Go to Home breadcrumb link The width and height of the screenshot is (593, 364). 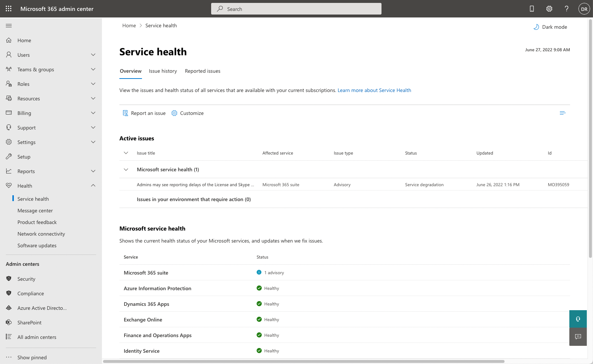tap(129, 25)
